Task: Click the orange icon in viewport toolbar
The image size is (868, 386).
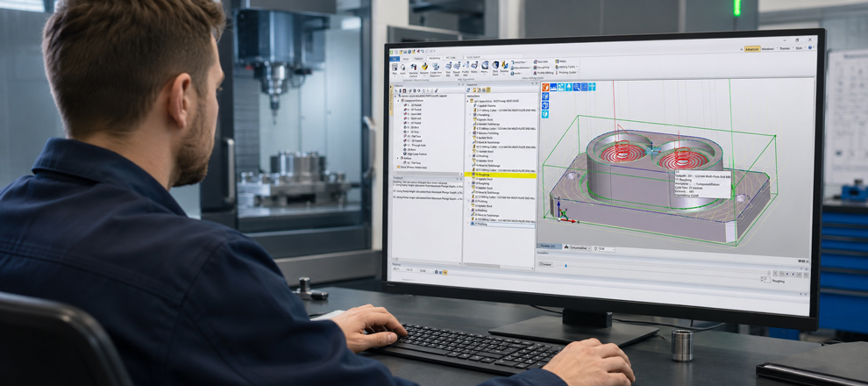Action: click(x=545, y=87)
